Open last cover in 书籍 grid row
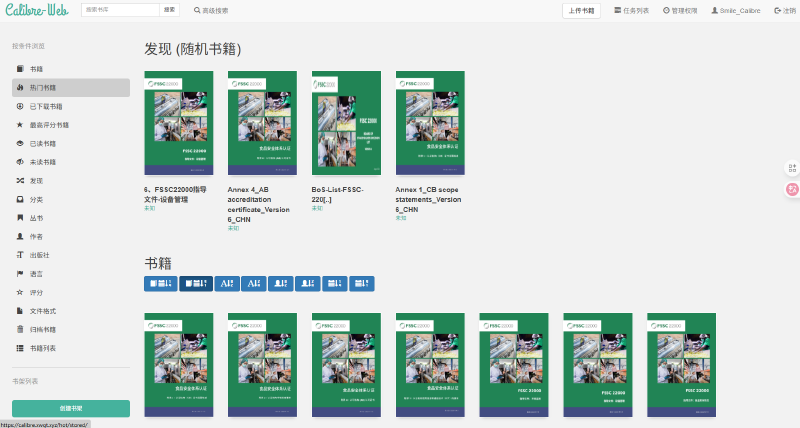Screen dimensions: 800x428 [682, 365]
